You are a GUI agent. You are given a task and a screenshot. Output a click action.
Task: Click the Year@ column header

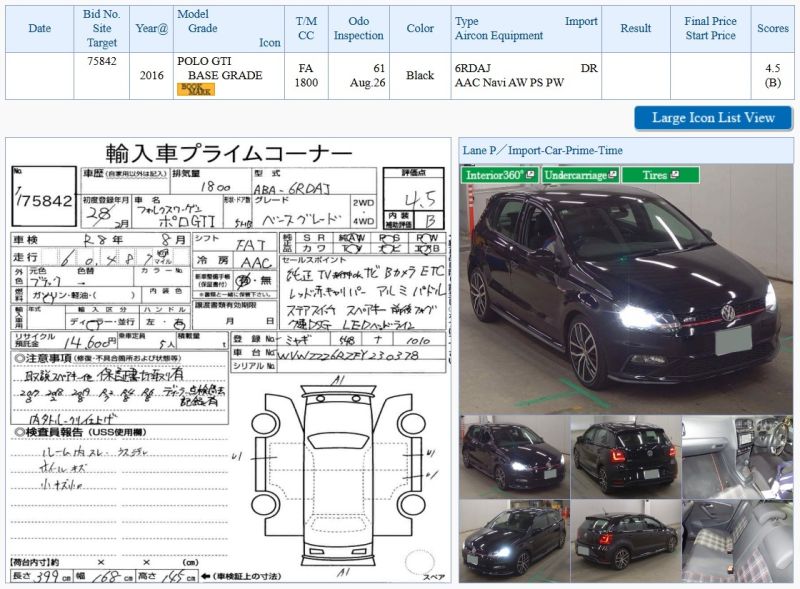(152, 29)
